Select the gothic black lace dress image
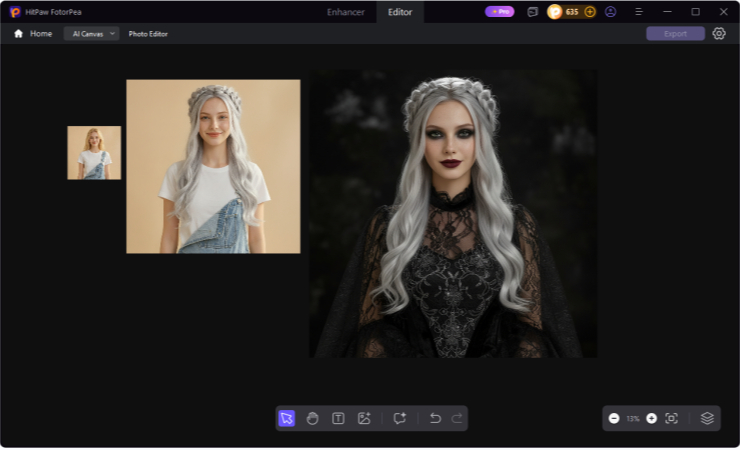This screenshot has width=740, height=450. [x=453, y=213]
